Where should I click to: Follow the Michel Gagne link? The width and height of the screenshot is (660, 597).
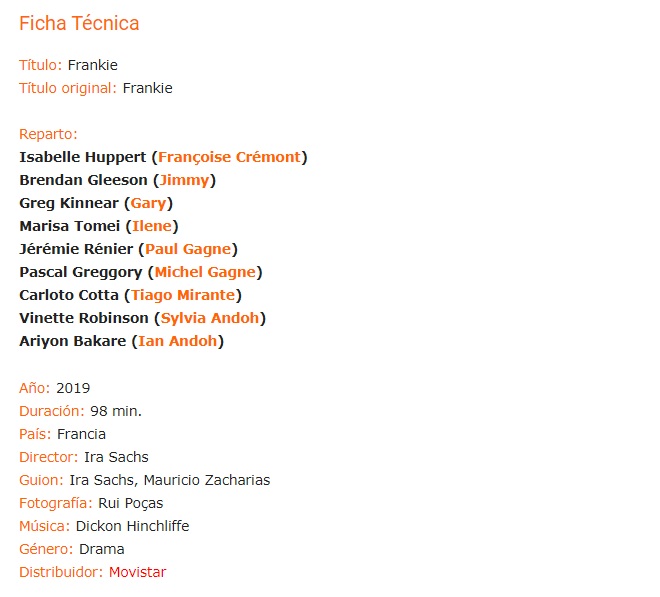point(205,272)
